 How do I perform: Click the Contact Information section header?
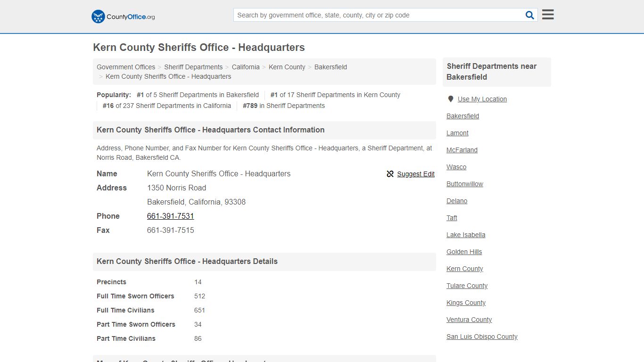(x=264, y=130)
